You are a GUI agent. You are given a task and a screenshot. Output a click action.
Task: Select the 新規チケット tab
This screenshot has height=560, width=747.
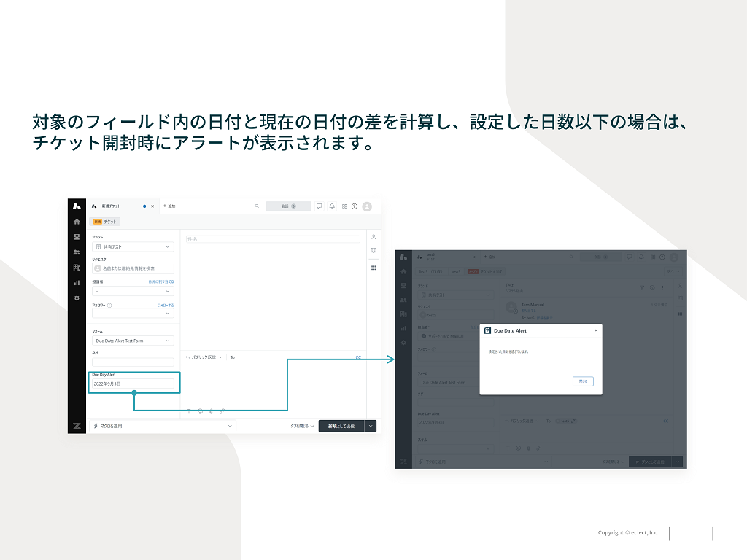pyautogui.click(x=112, y=206)
